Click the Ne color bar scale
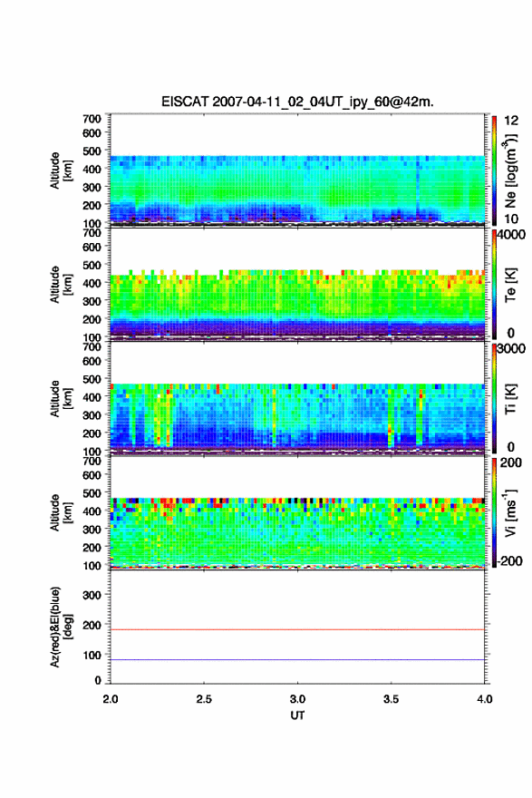Image resolution: width=532 pixels, height=798 pixels. 494,170
